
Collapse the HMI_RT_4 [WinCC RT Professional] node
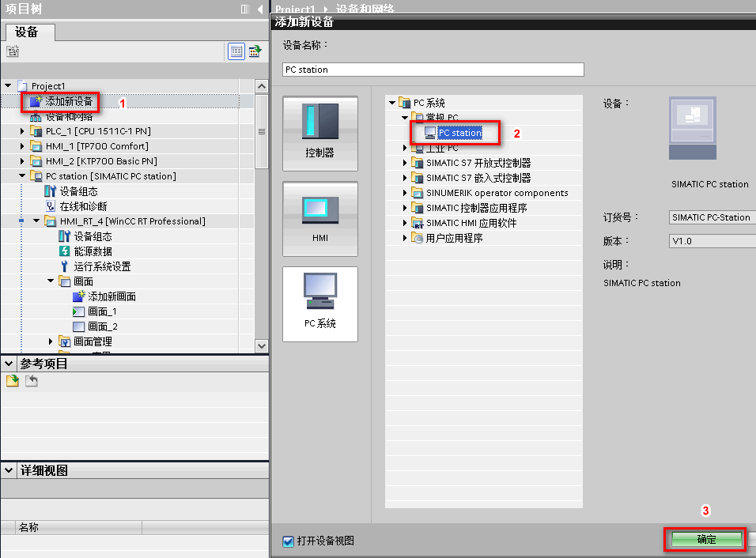pyautogui.click(x=36, y=221)
